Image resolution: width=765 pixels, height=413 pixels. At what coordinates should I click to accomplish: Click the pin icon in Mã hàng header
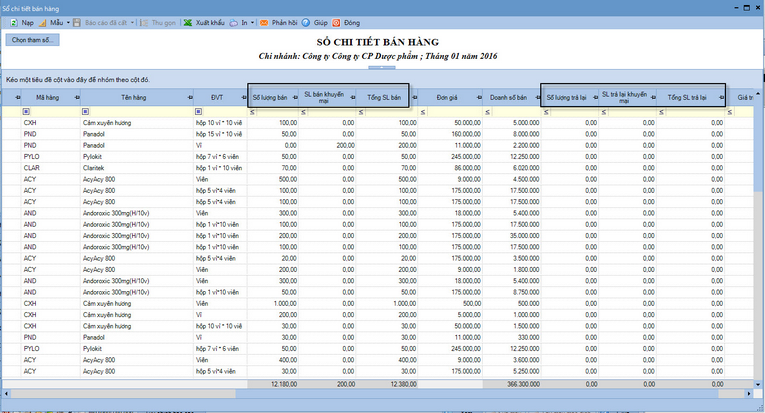click(77, 98)
